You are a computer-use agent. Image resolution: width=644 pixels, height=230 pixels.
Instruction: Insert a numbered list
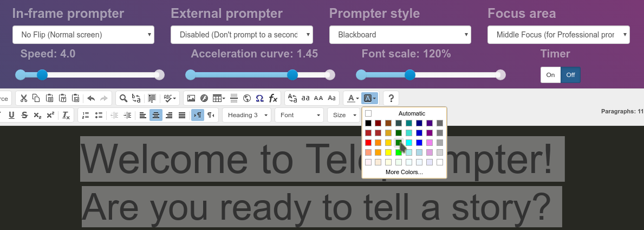[x=86, y=115]
